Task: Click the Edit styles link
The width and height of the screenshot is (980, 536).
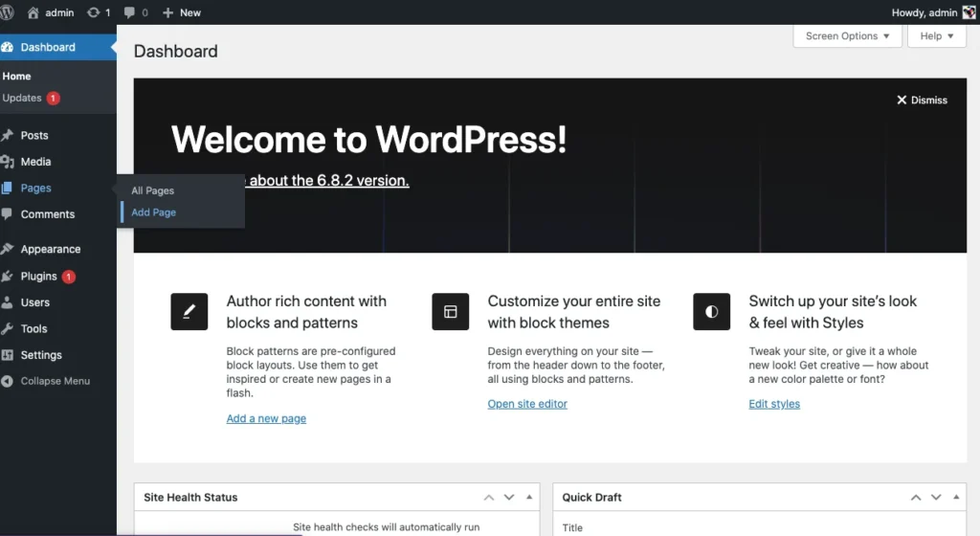Action: click(x=774, y=404)
